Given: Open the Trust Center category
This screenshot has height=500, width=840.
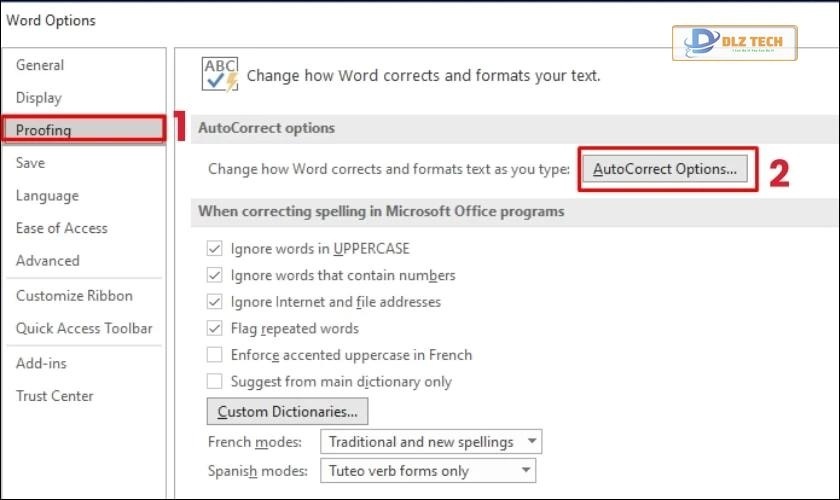Looking at the screenshot, I should pos(54,395).
